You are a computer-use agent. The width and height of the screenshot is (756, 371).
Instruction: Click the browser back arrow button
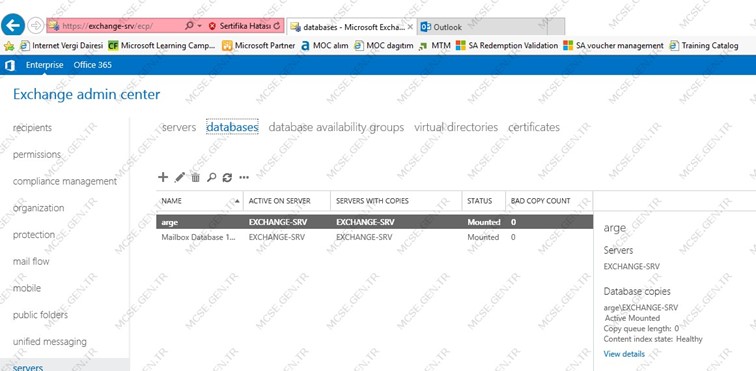13,25
